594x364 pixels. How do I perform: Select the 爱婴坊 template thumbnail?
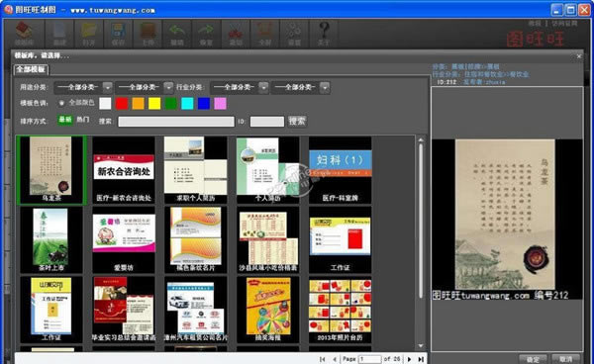[124, 239]
